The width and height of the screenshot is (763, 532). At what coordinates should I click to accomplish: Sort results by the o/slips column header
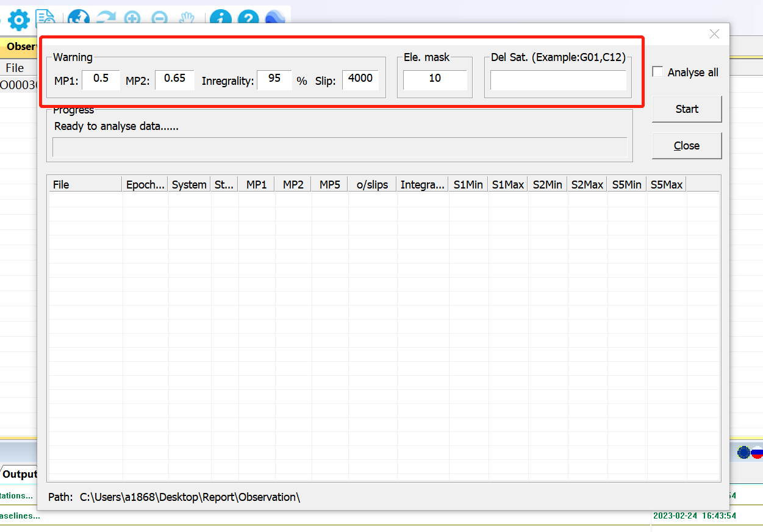click(x=372, y=185)
